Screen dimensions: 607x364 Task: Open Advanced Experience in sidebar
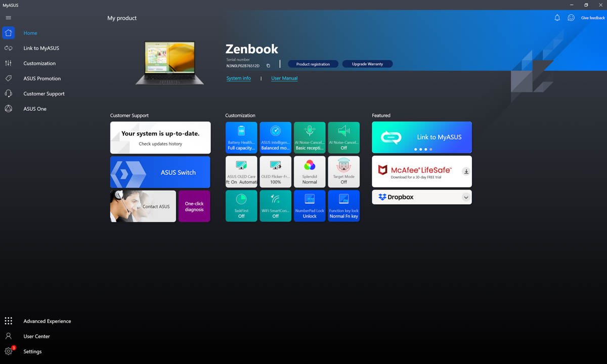[x=47, y=321]
